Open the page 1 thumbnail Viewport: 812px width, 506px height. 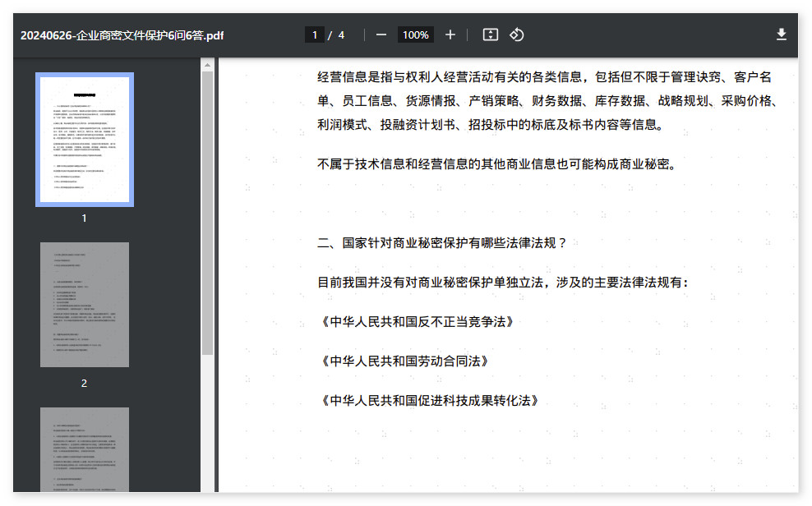85,140
